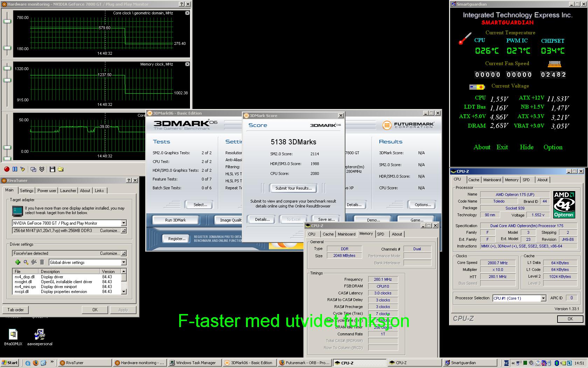The width and height of the screenshot is (588, 368).
Task: Click Submit Your Results button
Action: click(x=293, y=188)
